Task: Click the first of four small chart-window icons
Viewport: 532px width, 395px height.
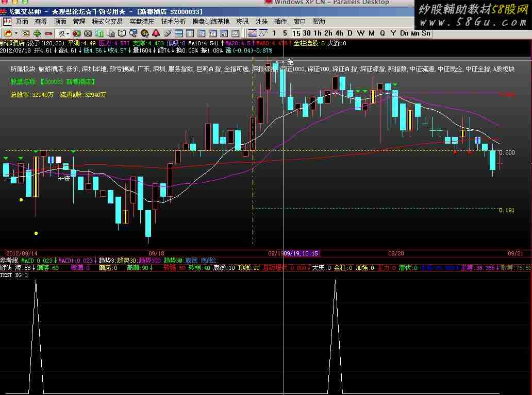Action: 202,33
